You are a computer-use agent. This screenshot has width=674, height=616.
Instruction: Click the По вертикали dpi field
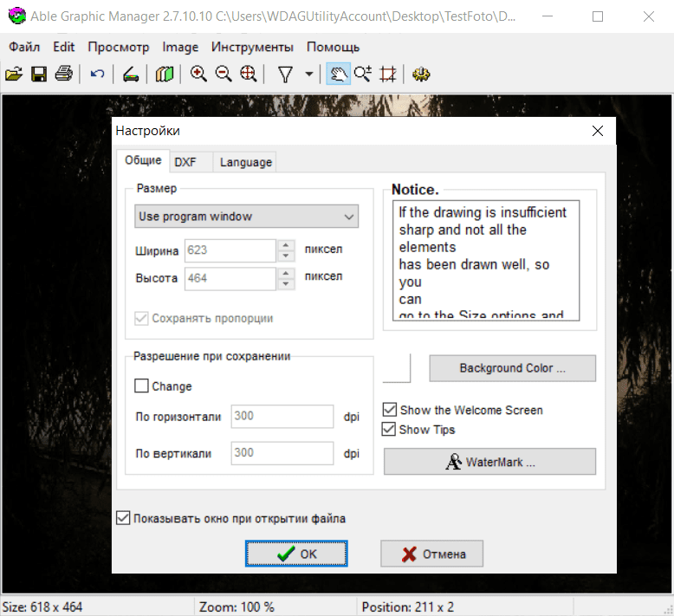[282, 453]
